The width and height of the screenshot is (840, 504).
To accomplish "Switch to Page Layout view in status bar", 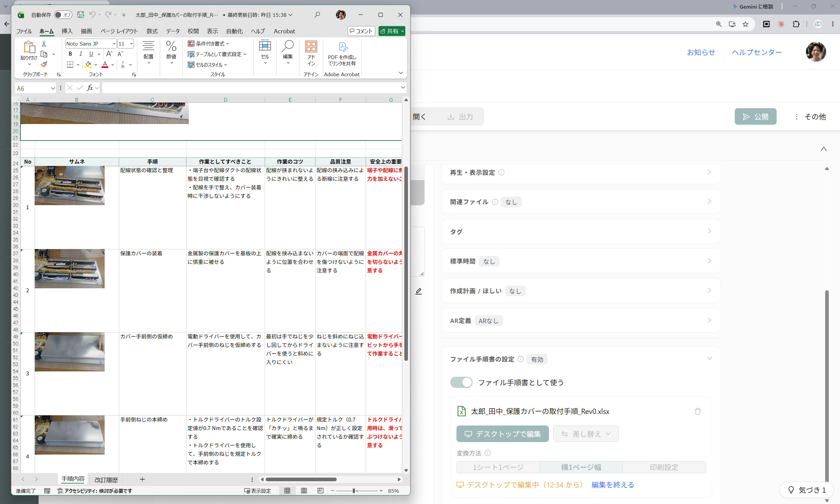I will point(304,491).
